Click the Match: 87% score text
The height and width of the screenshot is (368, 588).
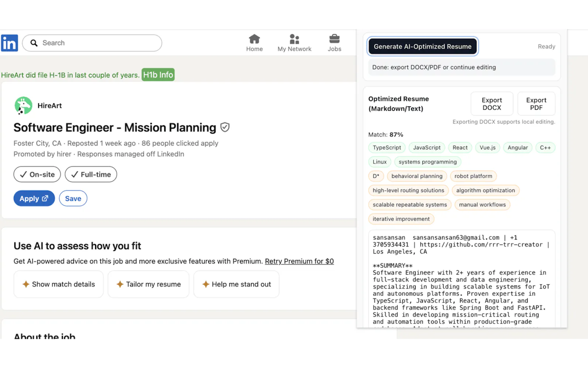(x=386, y=135)
